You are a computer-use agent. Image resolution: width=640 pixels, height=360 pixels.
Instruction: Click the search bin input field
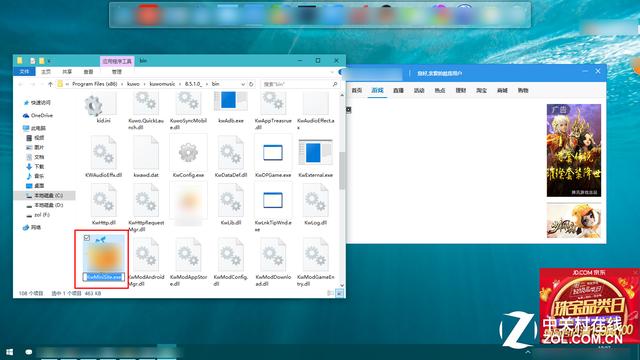pyautogui.click(x=299, y=84)
